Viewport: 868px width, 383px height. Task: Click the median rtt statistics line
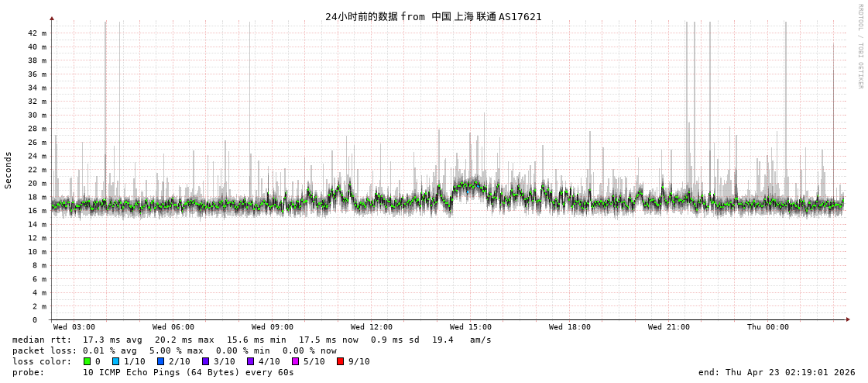click(252, 340)
